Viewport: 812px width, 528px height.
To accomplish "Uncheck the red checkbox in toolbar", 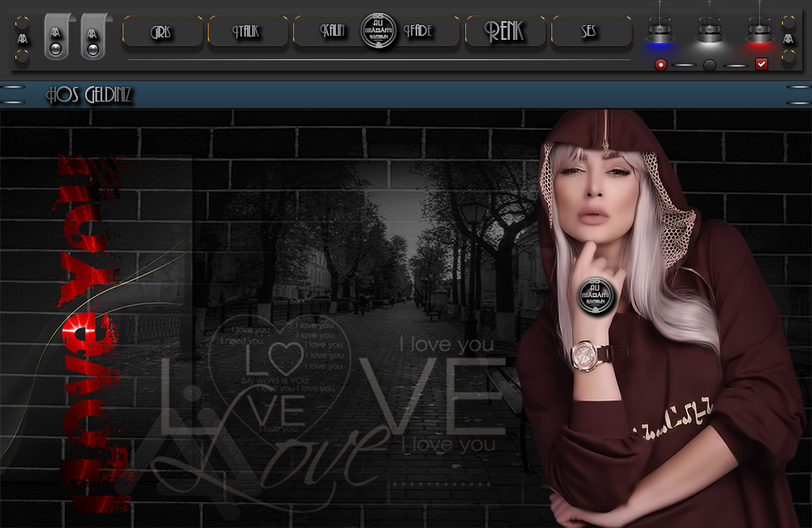I will [x=762, y=64].
